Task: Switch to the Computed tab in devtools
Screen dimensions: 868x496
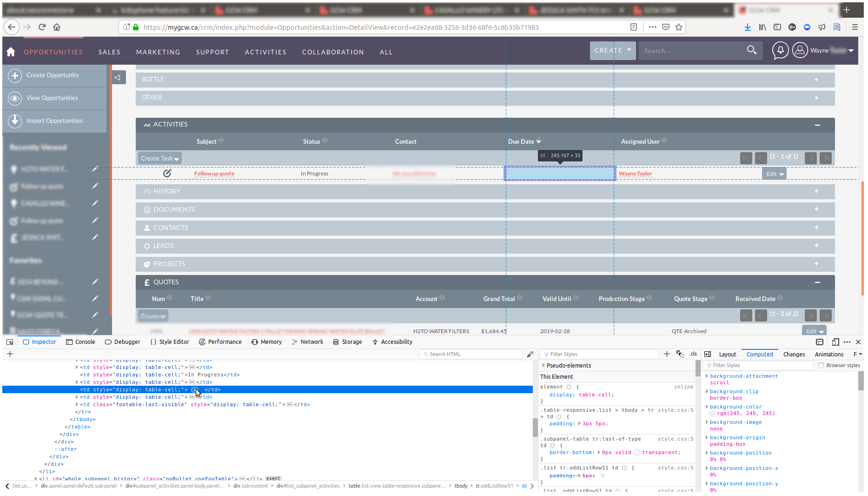Action: coord(759,354)
